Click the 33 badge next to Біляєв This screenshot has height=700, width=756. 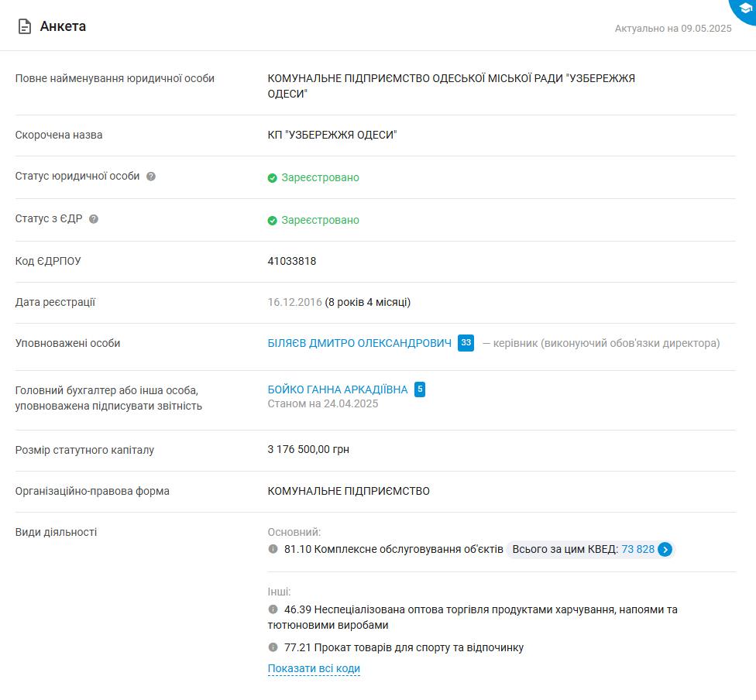[x=466, y=343]
